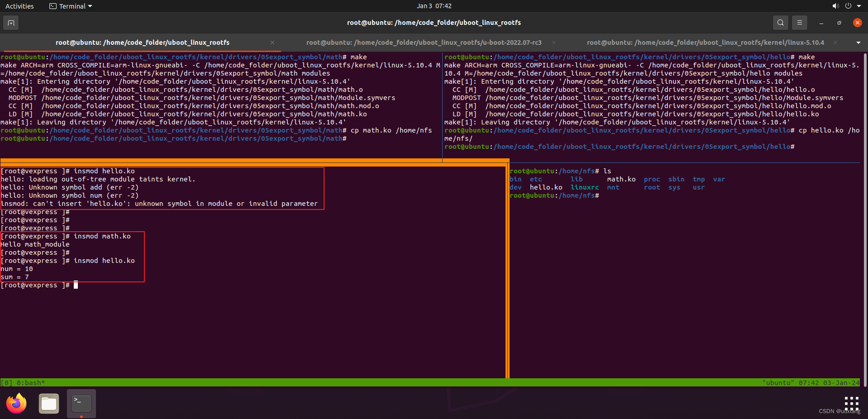Open the Terminal app menu
Image resolution: width=868 pixels, height=419 pixels.
click(x=71, y=6)
